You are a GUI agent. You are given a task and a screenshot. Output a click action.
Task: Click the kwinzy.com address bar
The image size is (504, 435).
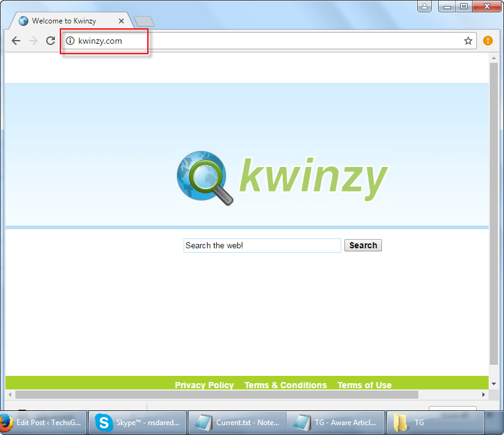point(269,41)
